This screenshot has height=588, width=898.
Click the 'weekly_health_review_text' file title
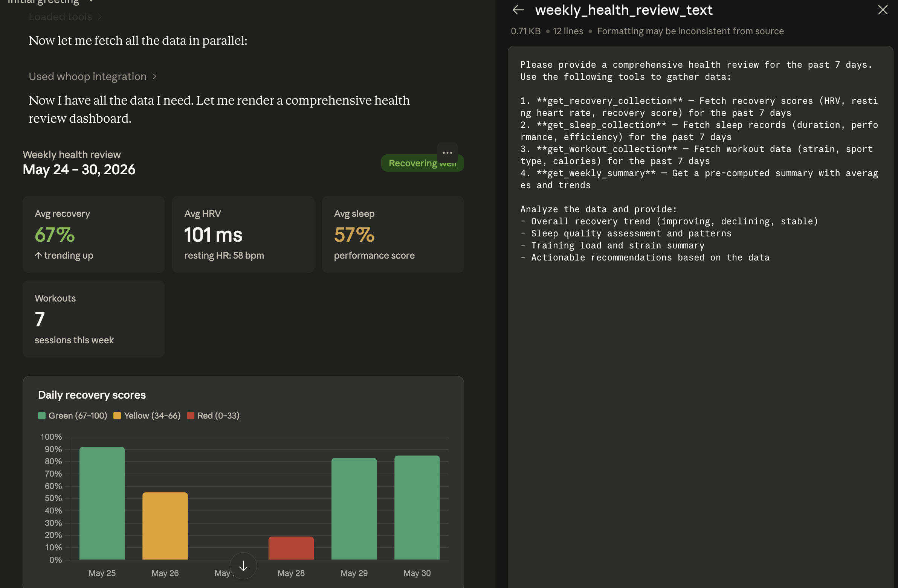point(624,10)
